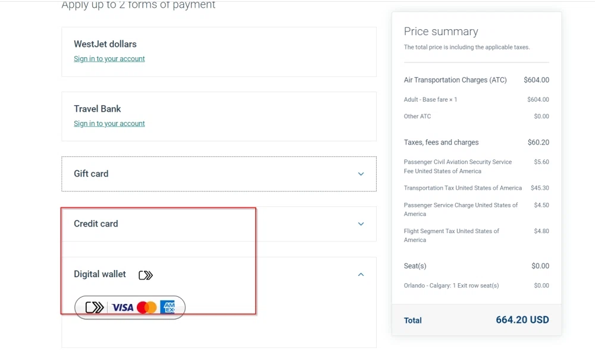595x364 pixels.
Task: Click the Mastercard icon
Action: point(146,307)
